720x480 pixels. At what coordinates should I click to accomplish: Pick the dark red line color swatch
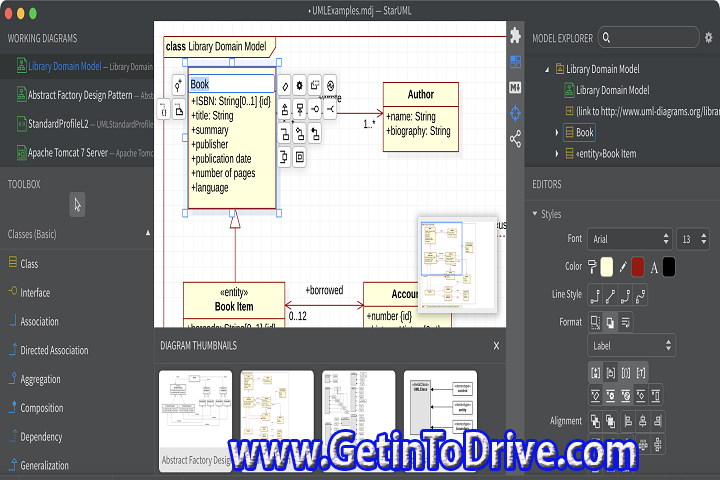point(637,267)
